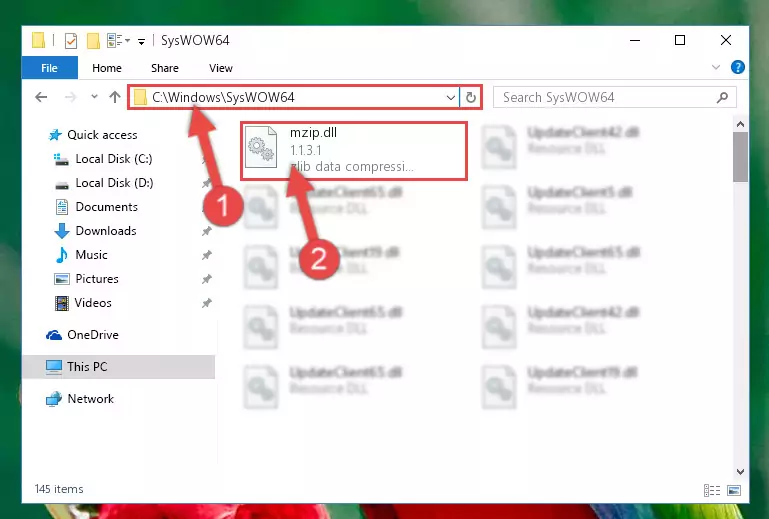Minimize the SysWOW64 window
This screenshot has height=519, width=769.
(635, 40)
